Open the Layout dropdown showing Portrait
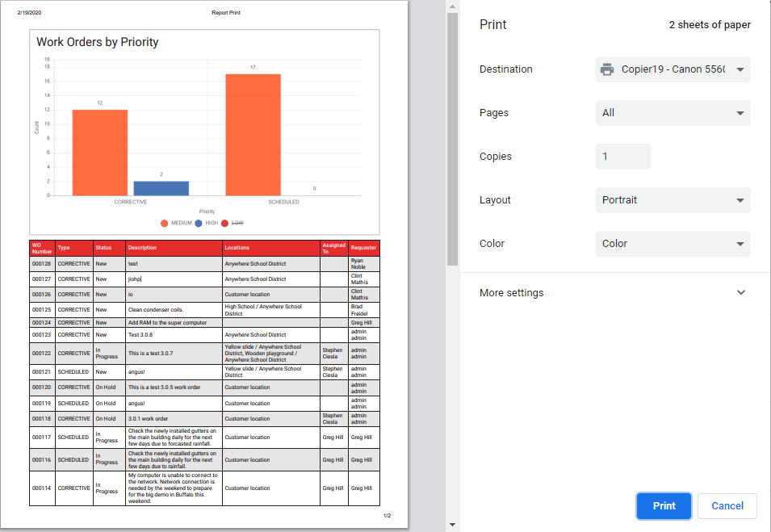The height and width of the screenshot is (532, 771). point(673,200)
